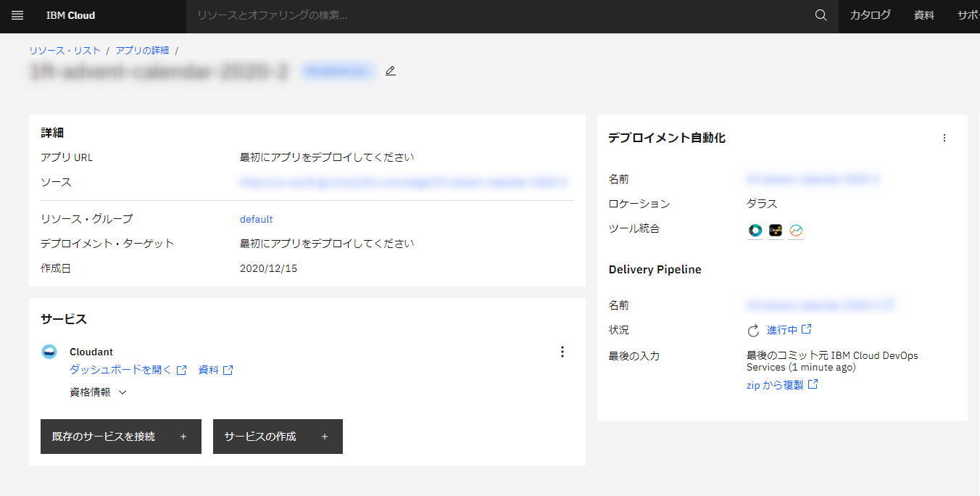Open the 資料 item in top bar
The image size is (980, 496).
(x=924, y=15)
